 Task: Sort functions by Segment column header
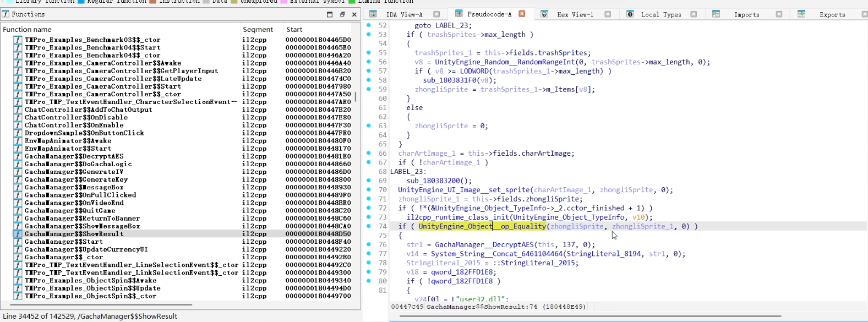(x=258, y=30)
